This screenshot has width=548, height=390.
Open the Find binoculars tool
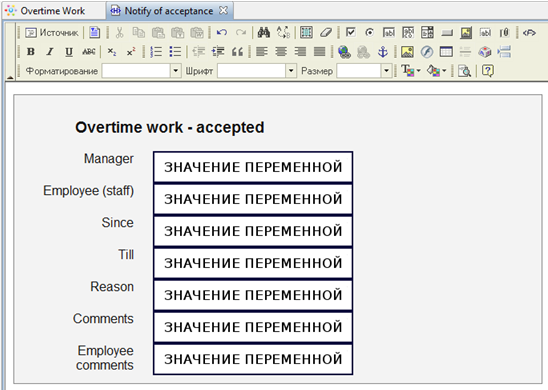[x=264, y=32]
